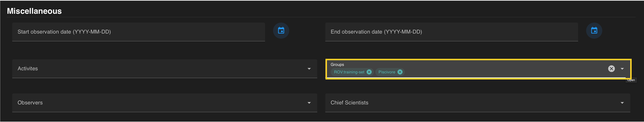The height and width of the screenshot is (122, 644).
Task: Expand the Chief Scientists dropdown arrow
Action: coord(622,103)
